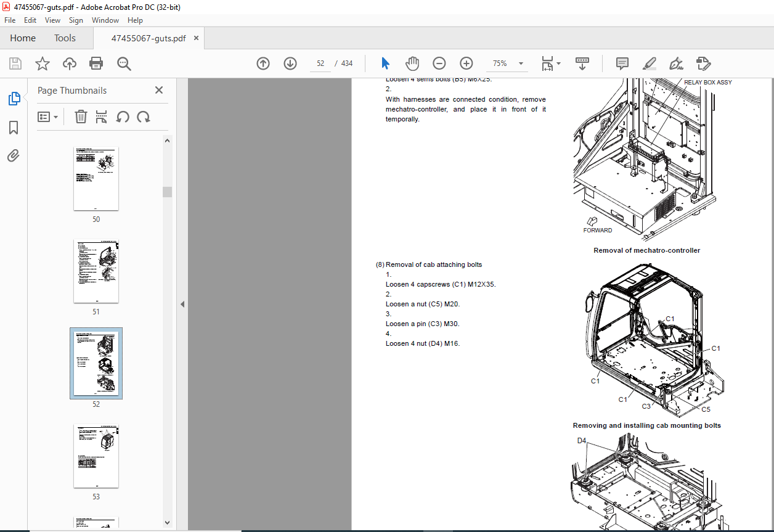Switch to the Tools tab
Viewport: 774px width, 532px height.
(65, 38)
